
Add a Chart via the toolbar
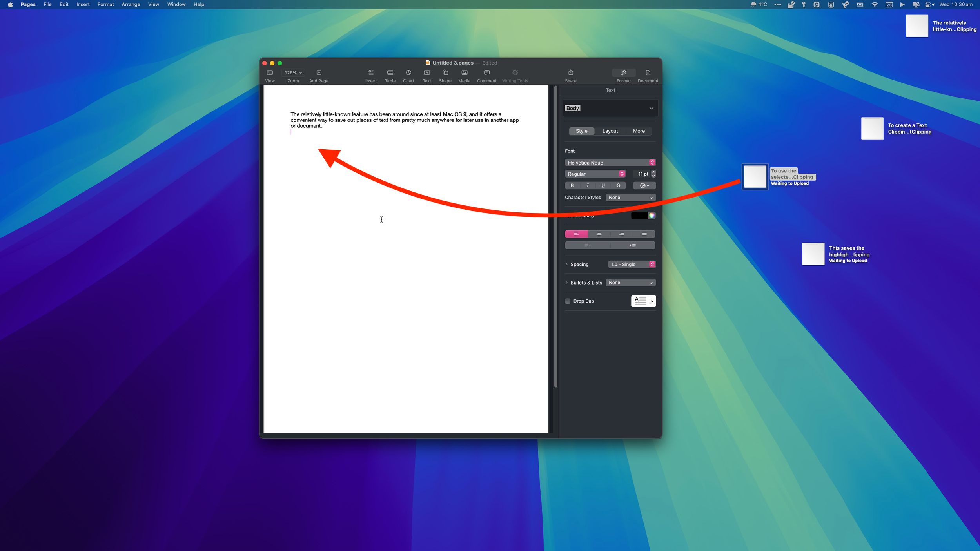pyautogui.click(x=408, y=75)
